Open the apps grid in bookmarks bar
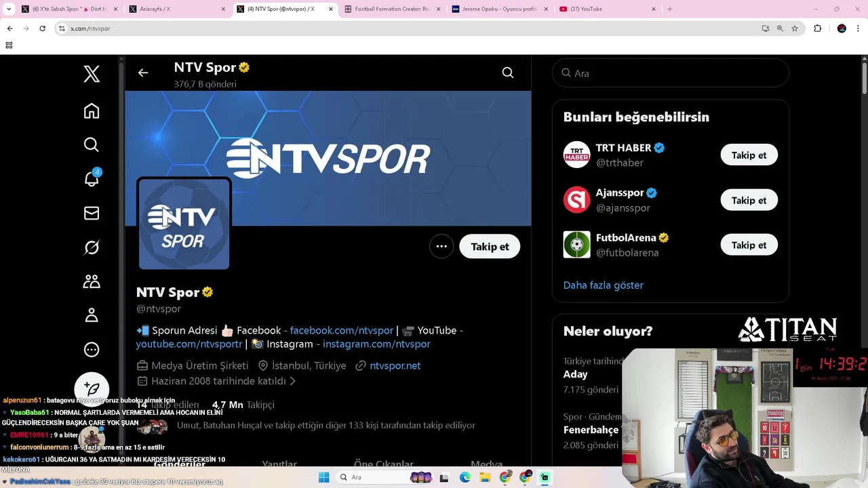This screenshot has height=488, width=868. [x=9, y=45]
